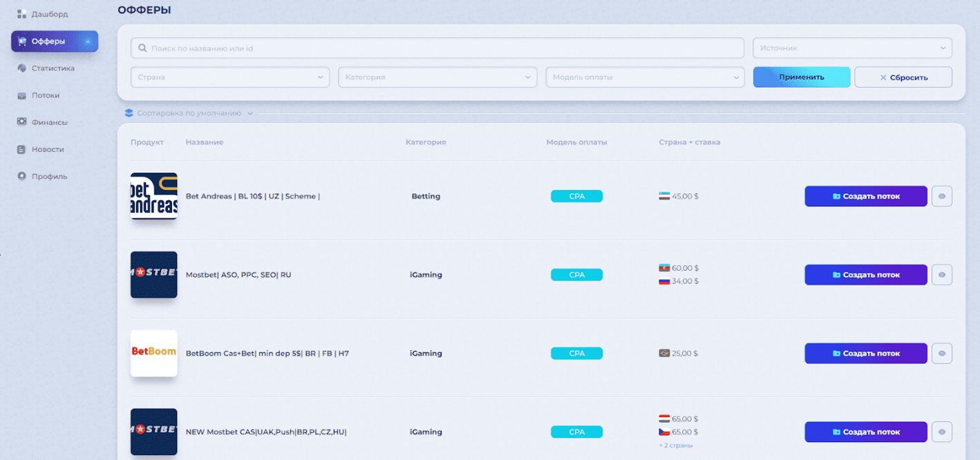This screenshot has width=980, height=460.
Task: Open the Страна dropdown
Action: [x=230, y=77]
